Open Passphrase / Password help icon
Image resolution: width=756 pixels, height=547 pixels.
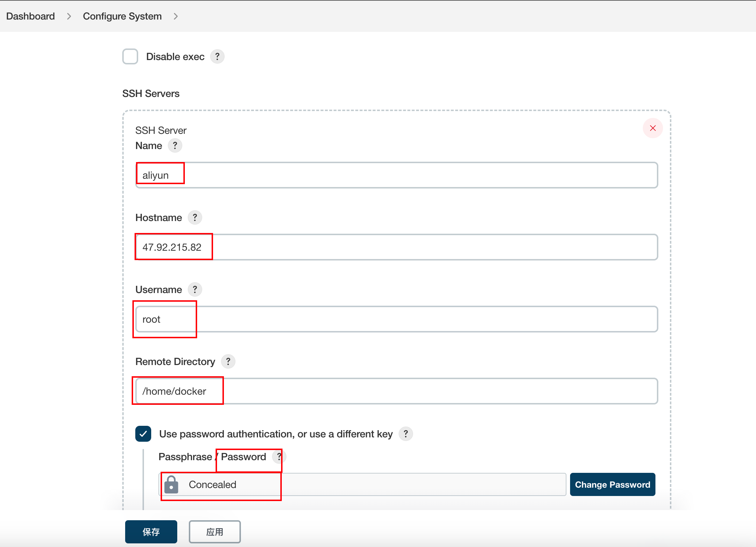279,457
